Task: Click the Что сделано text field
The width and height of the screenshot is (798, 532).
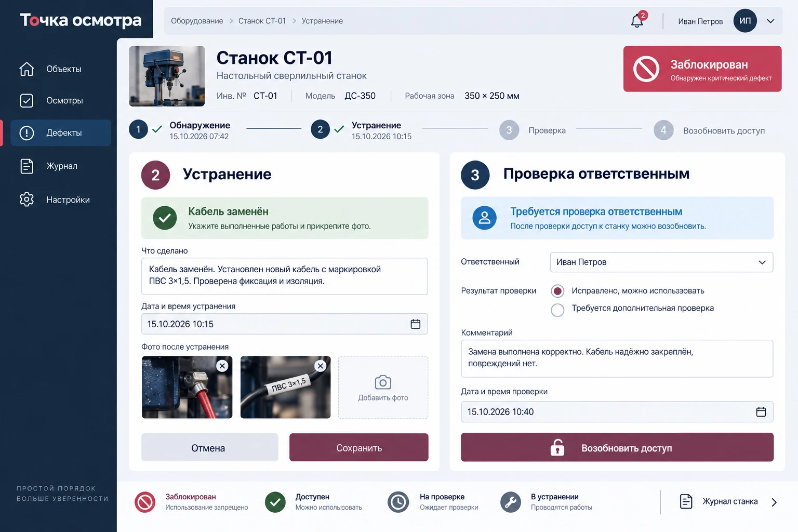Action: (x=285, y=276)
